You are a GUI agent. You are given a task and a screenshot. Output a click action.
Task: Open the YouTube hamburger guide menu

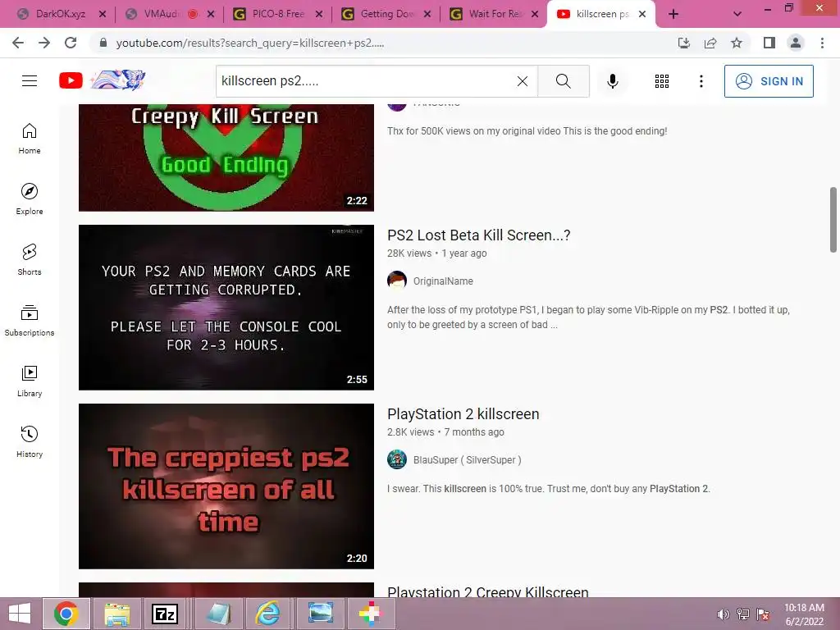click(x=30, y=81)
